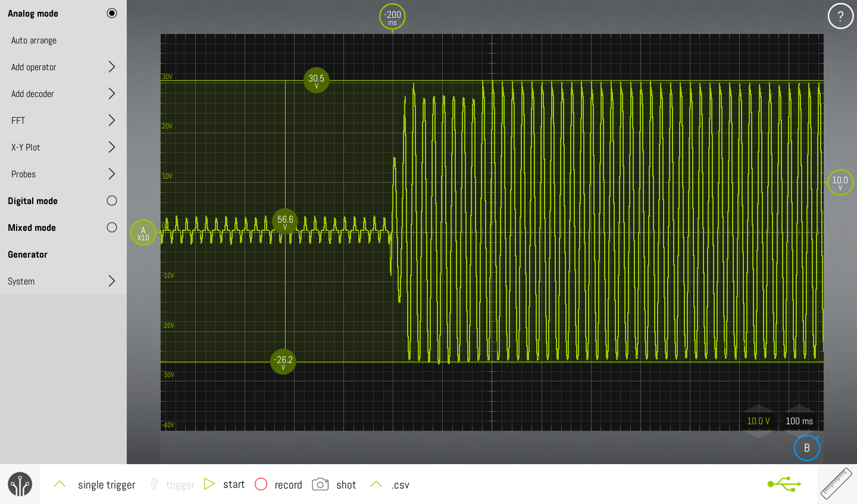
Task: Select the Digital mode radio button
Action: pyautogui.click(x=112, y=201)
